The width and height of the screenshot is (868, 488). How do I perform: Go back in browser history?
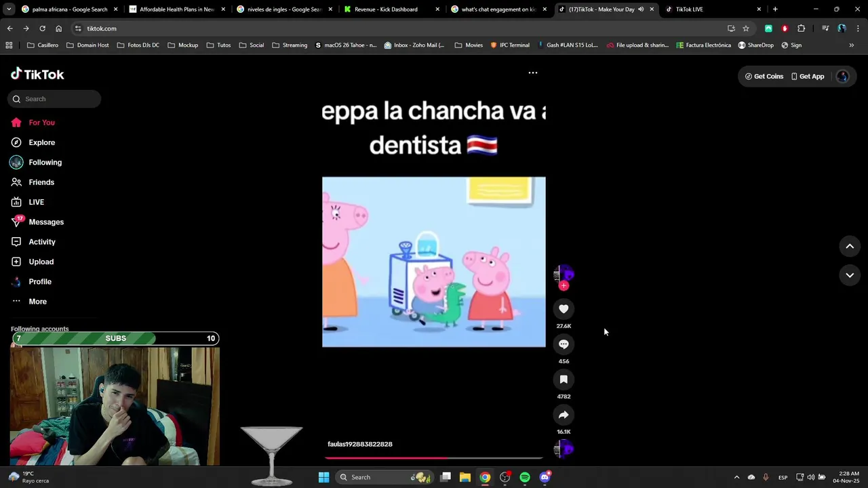pos(9,28)
